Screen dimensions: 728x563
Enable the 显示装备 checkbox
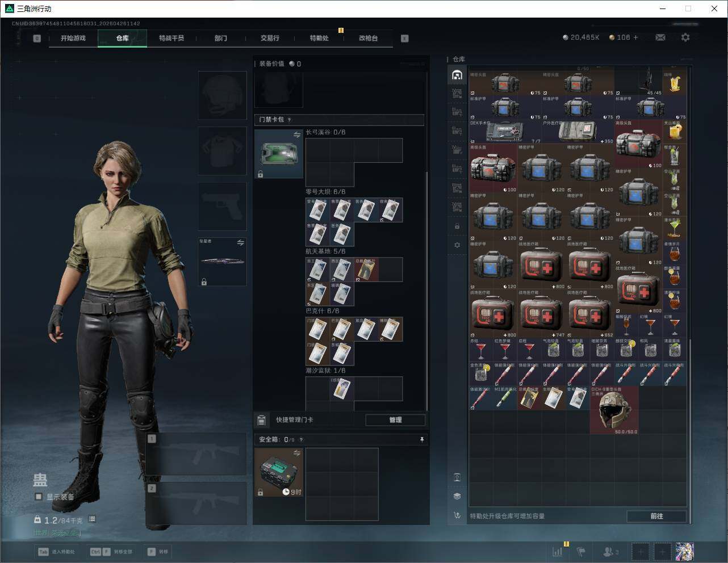(39, 497)
